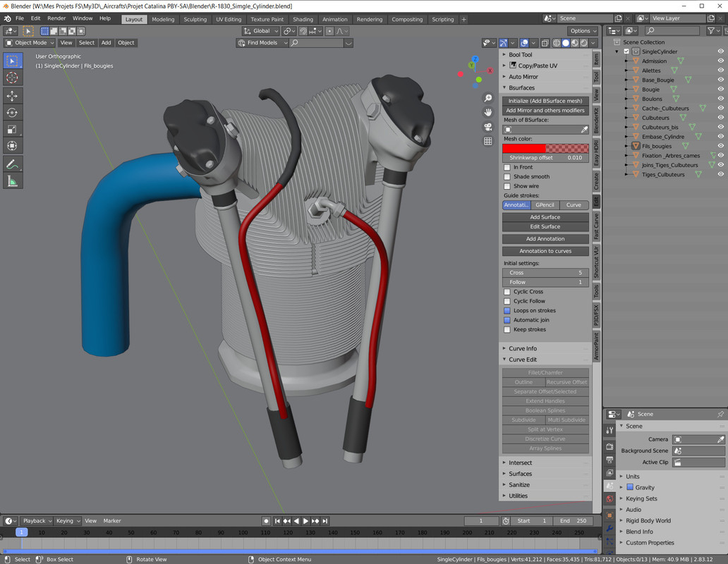
Task: Disable the Loops on strokes checkbox
Action: pos(507,311)
